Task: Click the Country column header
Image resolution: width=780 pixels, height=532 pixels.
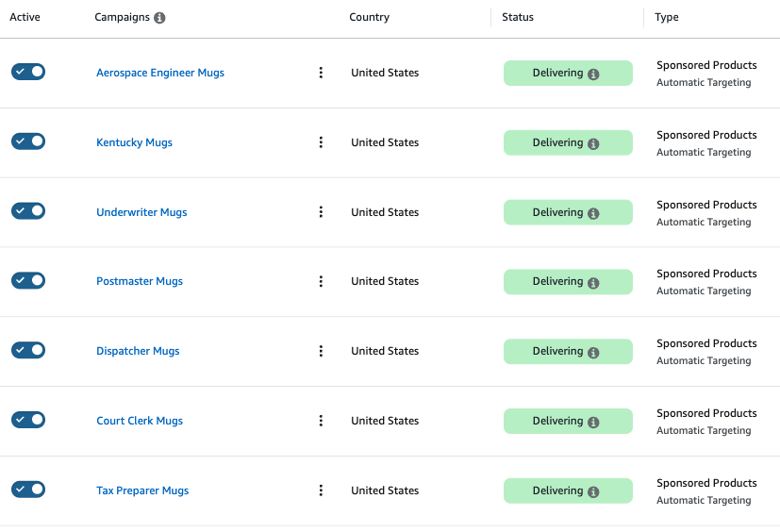Action: click(369, 17)
